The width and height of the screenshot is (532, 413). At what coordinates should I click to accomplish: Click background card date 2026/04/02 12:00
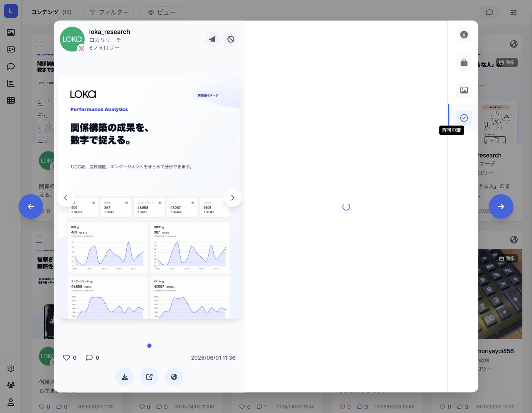coord(194,407)
